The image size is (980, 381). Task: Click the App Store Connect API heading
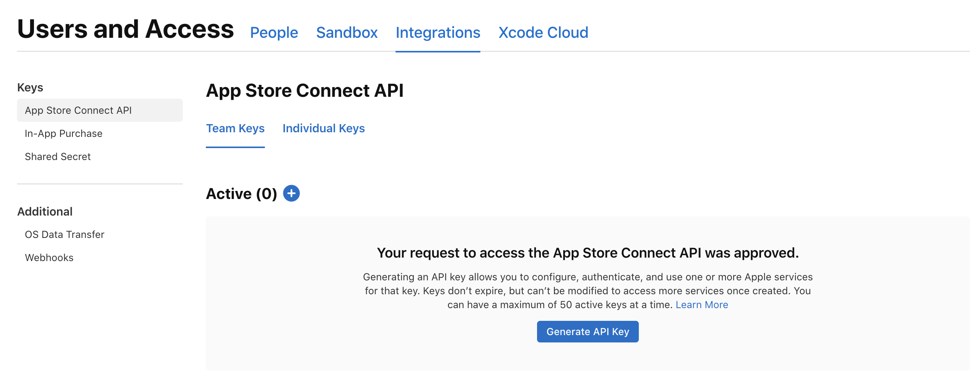305,91
